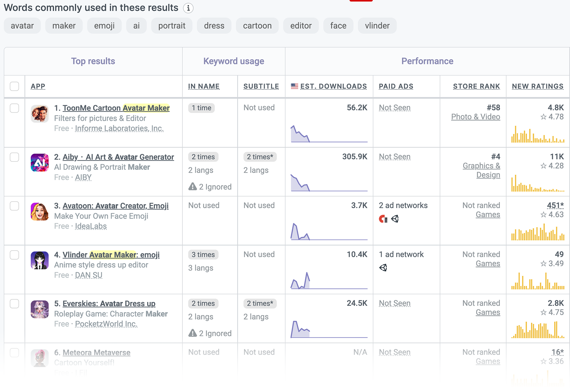The width and height of the screenshot is (570, 392).
Task: Open the AIBY developer link
Action: [x=83, y=177]
